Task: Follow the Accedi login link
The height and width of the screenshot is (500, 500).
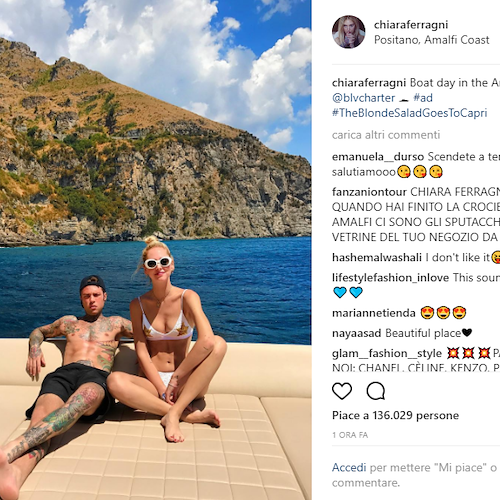Action: pyautogui.click(x=349, y=468)
